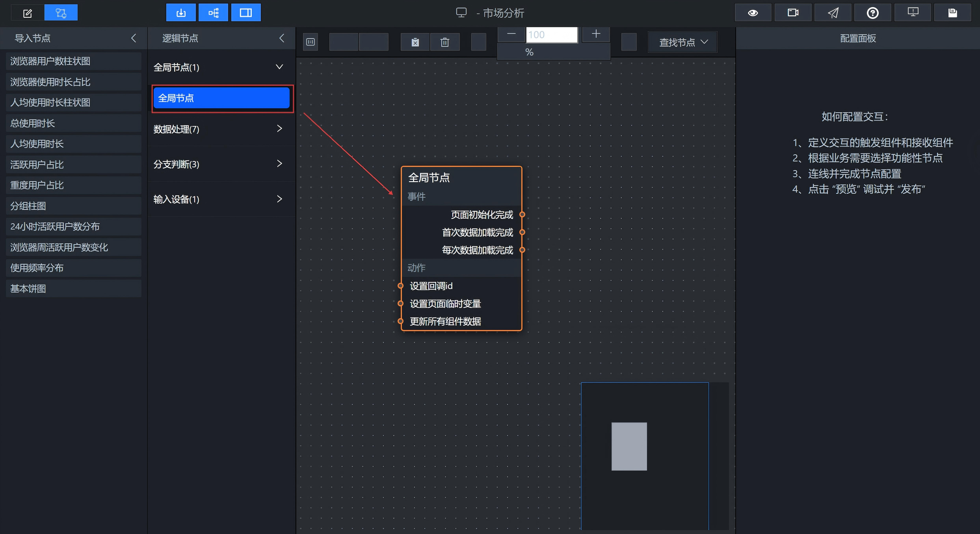Click the minus zoom out button
980x534 pixels.
coord(511,34)
